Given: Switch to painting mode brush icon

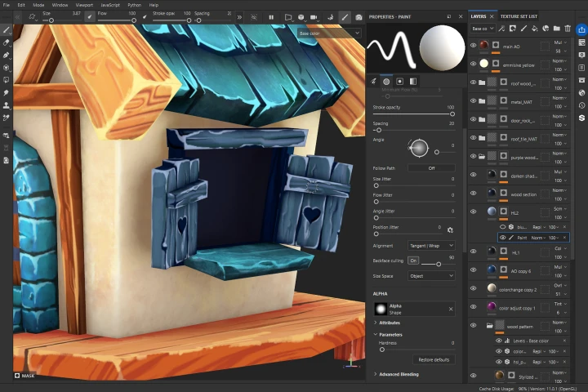Looking at the screenshot, I should pyautogui.click(x=345, y=17).
